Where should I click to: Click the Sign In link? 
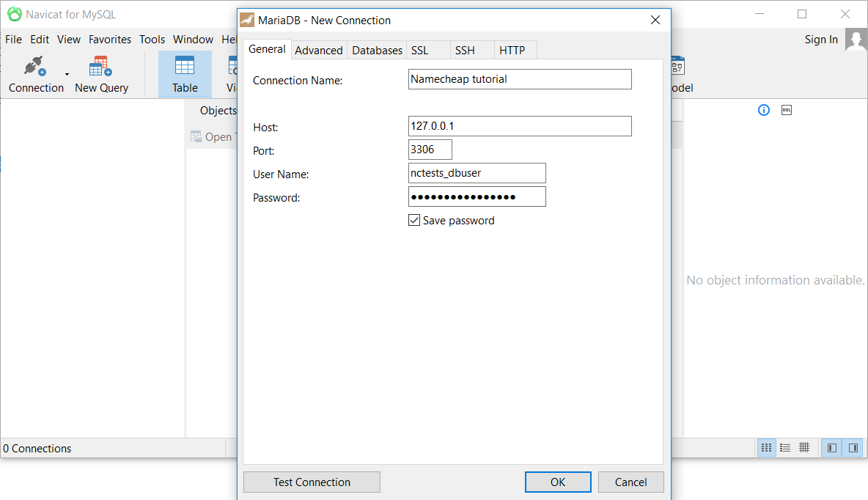[821, 40]
